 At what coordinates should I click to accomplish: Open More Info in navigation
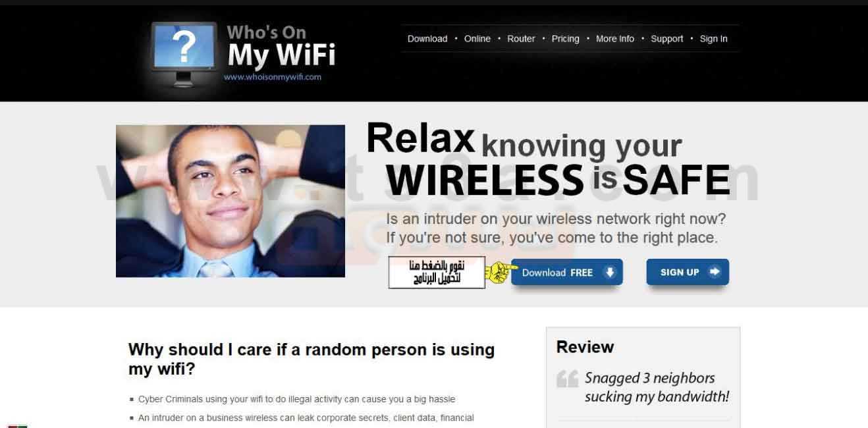(x=615, y=39)
